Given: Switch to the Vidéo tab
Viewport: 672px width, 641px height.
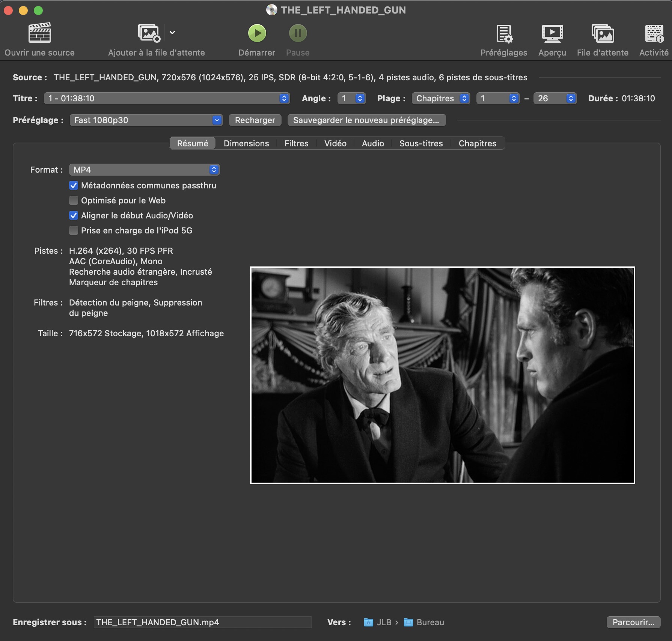Looking at the screenshot, I should point(335,143).
